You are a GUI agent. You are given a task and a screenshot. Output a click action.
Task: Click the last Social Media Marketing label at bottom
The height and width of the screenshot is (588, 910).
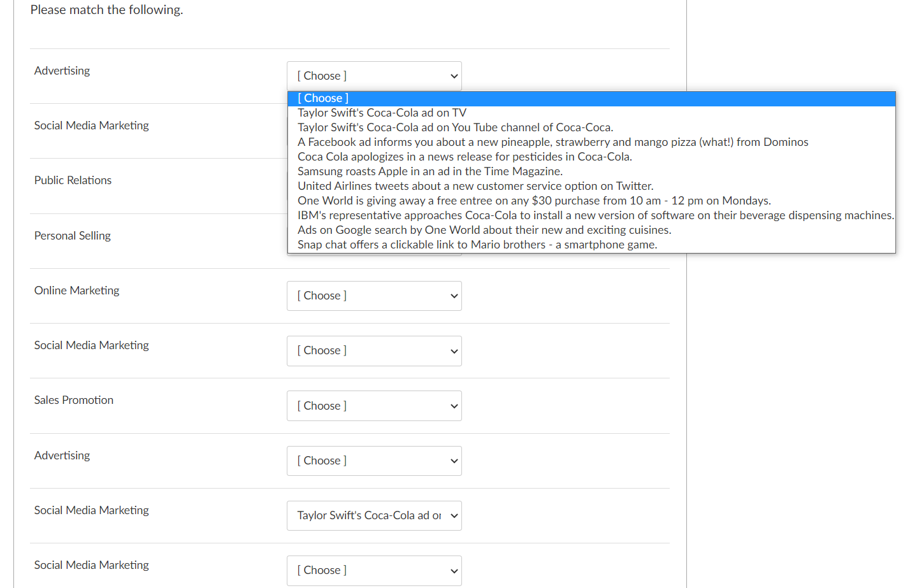[91, 565]
